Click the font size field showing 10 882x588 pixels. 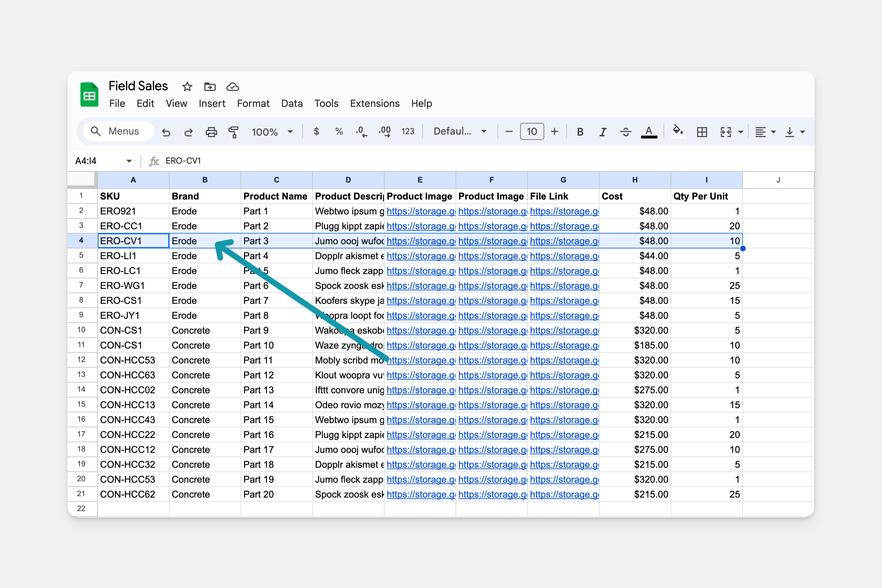531,132
